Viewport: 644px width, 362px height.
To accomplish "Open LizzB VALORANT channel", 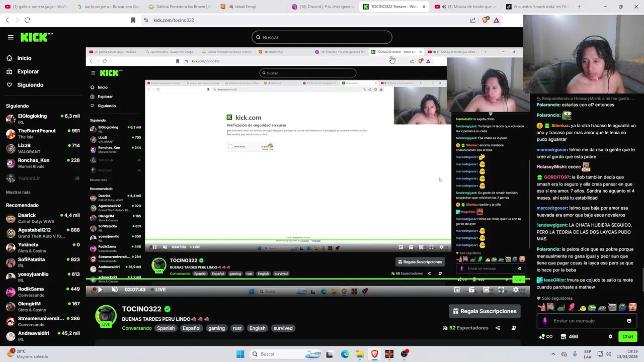I will [43, 148].
